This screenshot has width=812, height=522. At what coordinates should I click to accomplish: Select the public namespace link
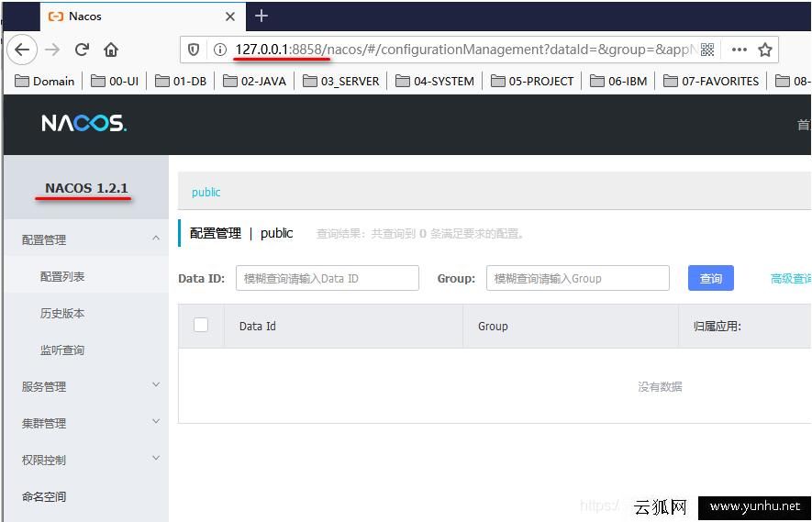coord(206,192)
